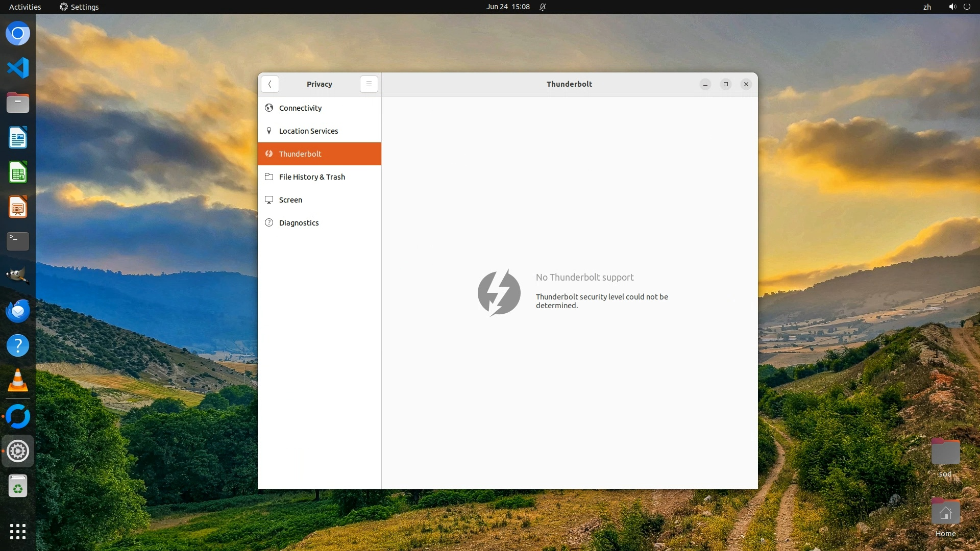Launch Visual Studio Code from the dock
The image size is (980, 551).
click(18, 68)
